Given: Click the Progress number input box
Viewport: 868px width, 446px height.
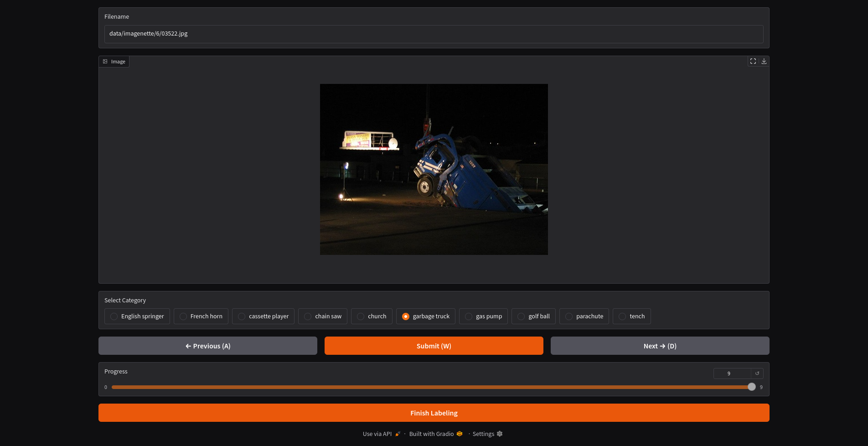Looking at the screenshot, I should pyautogui.click(x=732, y=373).
